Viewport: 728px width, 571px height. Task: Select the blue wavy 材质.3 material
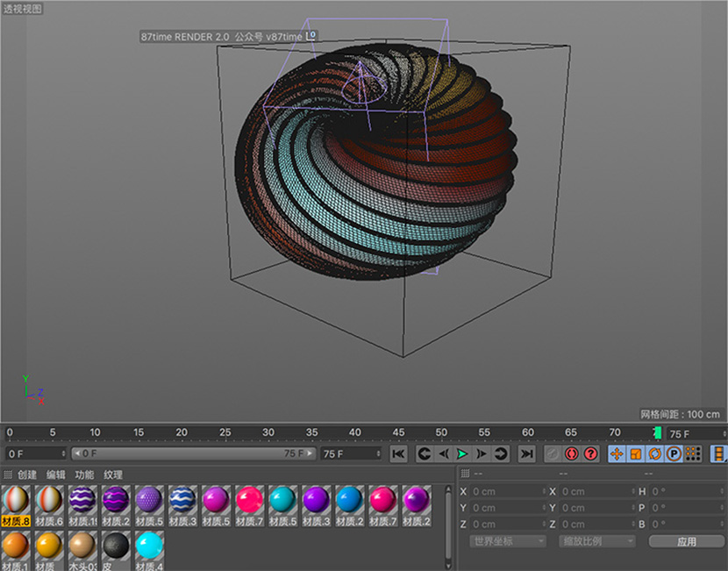click(183, 505)
